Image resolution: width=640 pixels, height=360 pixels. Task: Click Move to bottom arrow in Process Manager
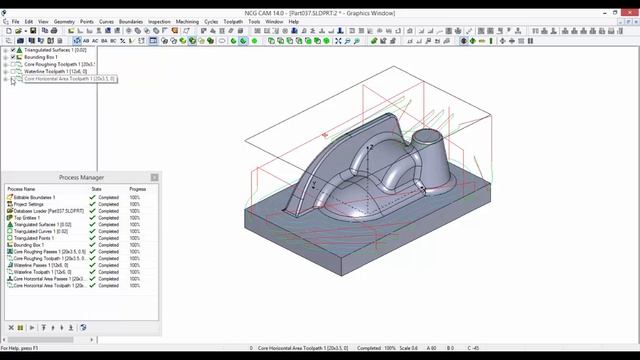click(71, 328)
